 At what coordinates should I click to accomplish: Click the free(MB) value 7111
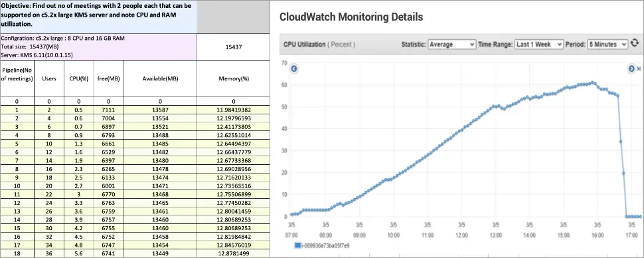(108, 110)
